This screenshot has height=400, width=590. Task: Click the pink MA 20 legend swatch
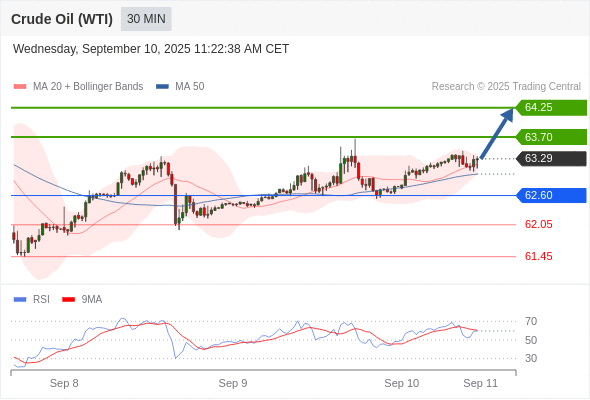tap(20, 87)
